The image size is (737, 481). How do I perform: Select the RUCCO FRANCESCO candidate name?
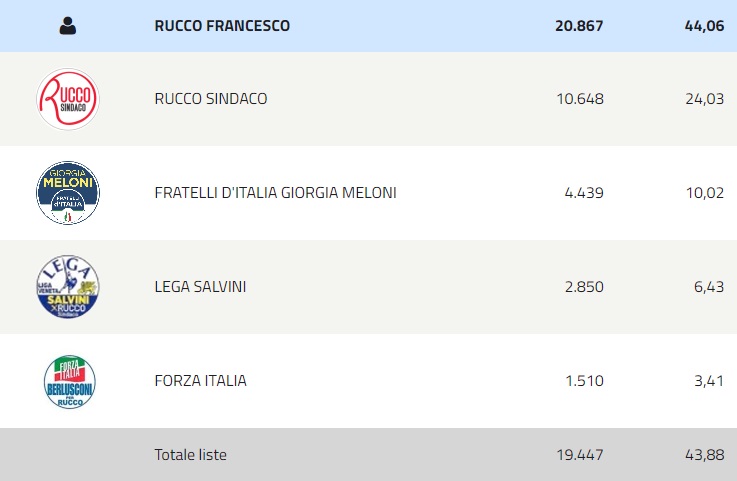point(222,26)
